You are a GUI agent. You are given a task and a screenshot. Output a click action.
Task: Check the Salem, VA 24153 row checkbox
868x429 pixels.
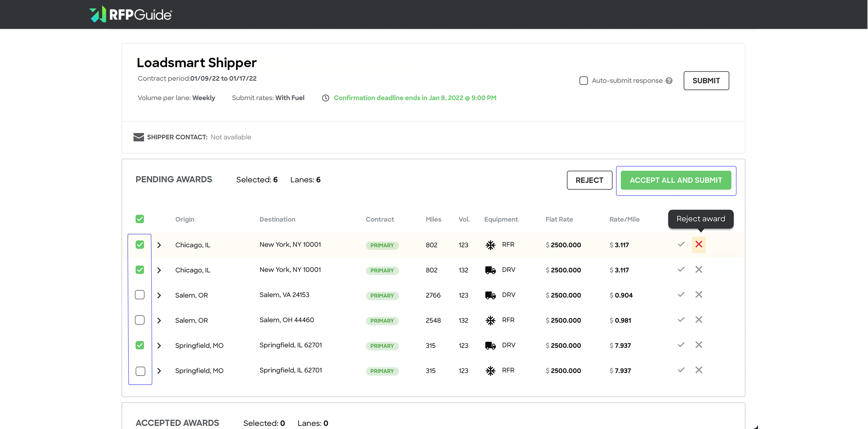click(x=140, y=295)
